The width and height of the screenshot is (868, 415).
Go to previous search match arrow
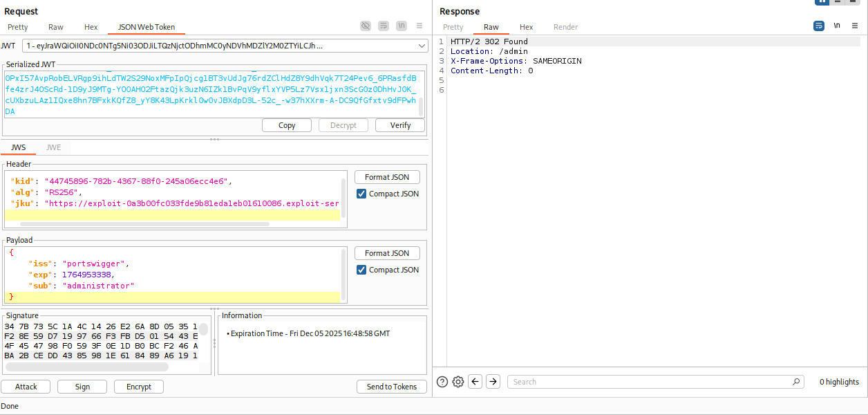click(x=475, y=382)
